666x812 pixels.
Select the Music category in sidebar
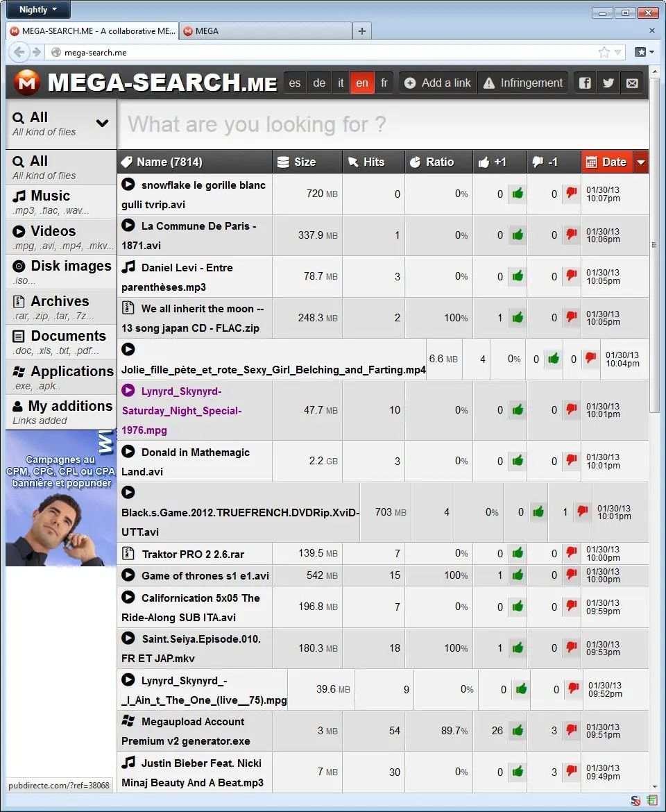pos(61,201)
